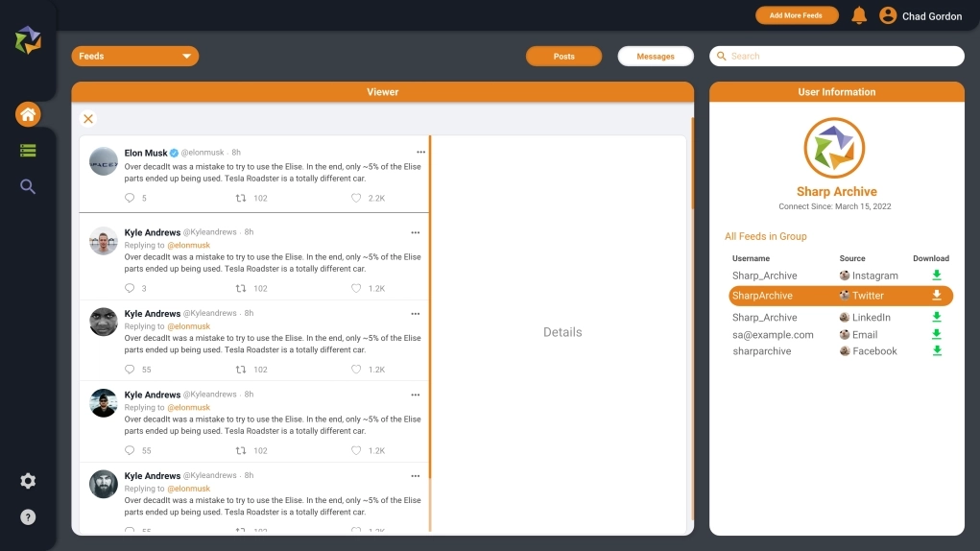Click the home icon in sidebar

28,115
